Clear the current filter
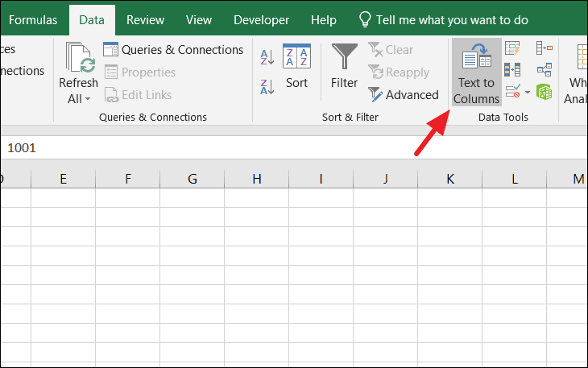Image resolution: width=588 pixels, height=368 pixels. (x=391, y=49)
